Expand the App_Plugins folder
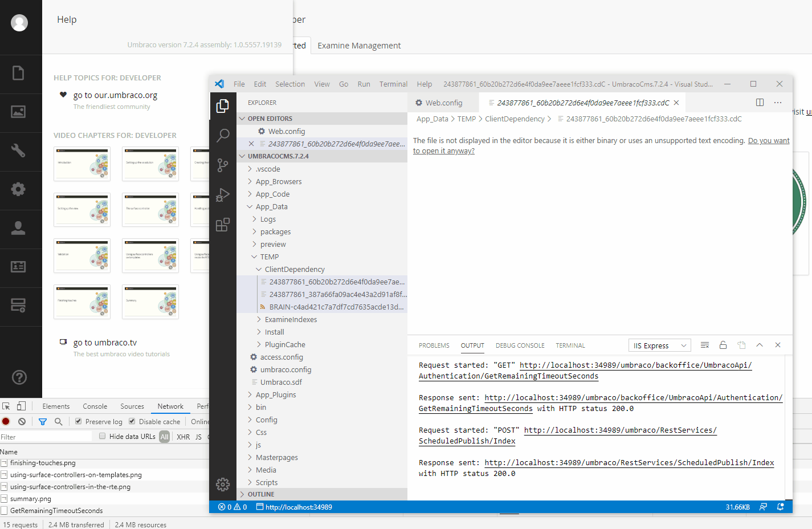Viewport: 812px width, 529px height. point(322,395)
